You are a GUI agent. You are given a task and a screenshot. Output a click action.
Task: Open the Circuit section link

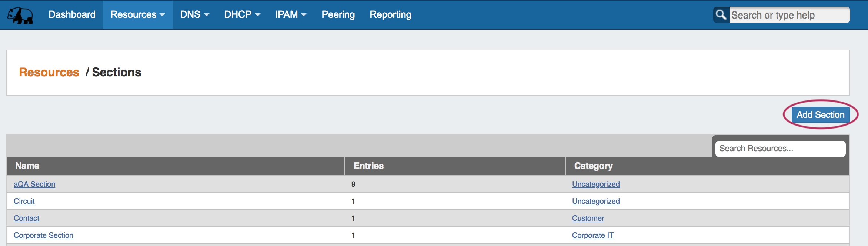tap(24, 201)
